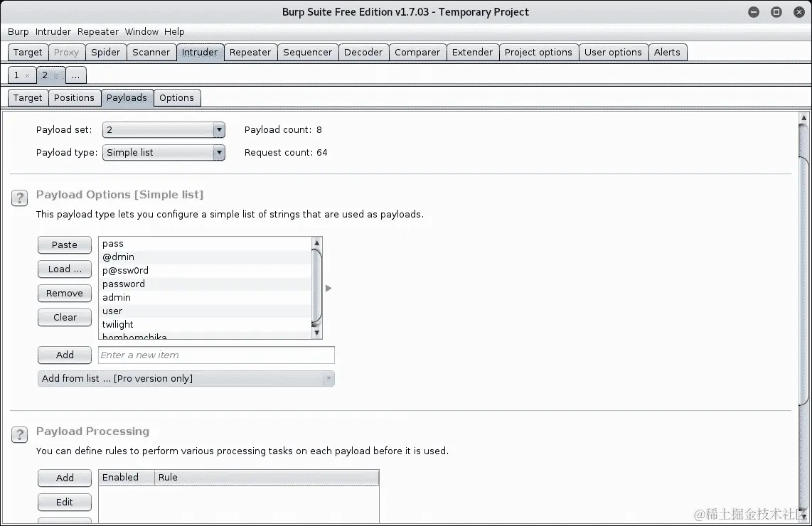The height and width of the screenshot is (526, 812).
Task: Switch to the Extender tab
Action: coord(472,53)
